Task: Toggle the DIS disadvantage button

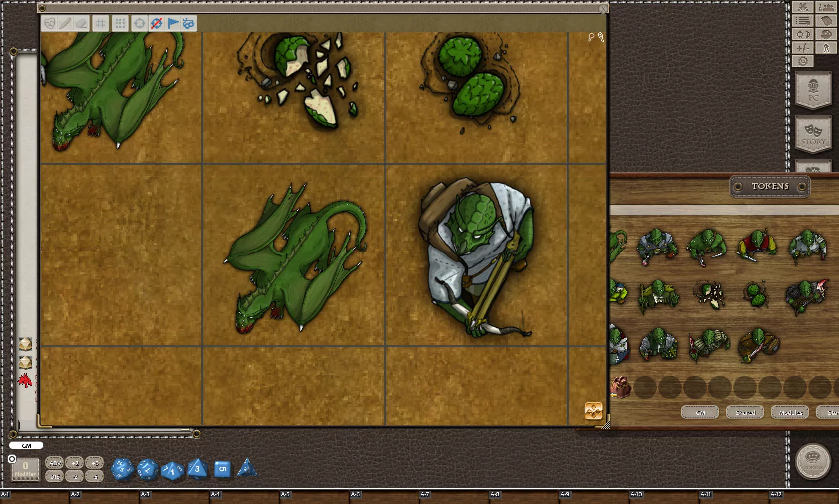Action: click(x=55, y=476)
